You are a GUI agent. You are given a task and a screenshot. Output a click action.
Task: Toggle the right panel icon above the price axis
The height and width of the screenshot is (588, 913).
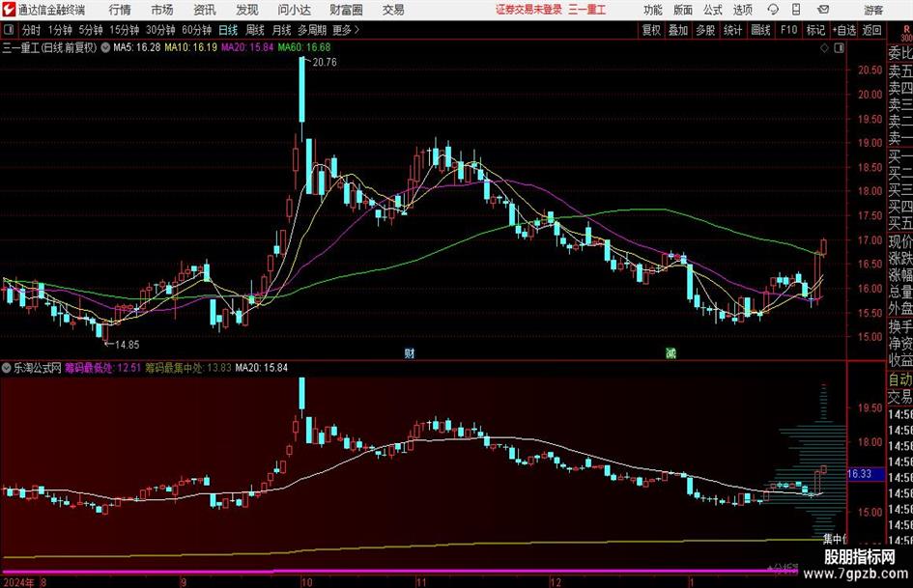click(839, 48)
